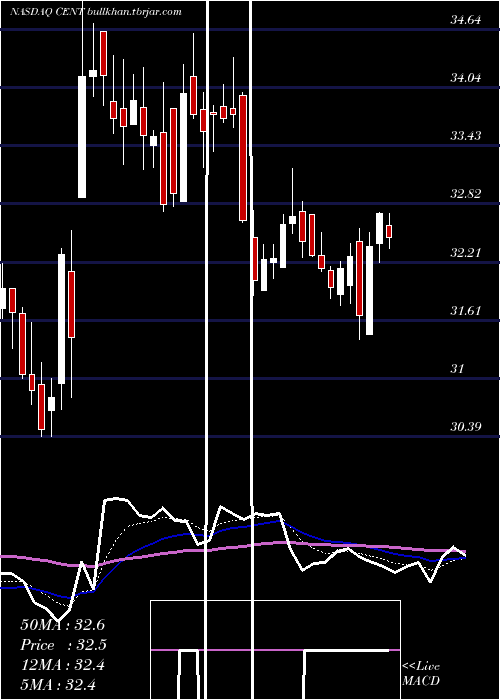500x700 pixels.
Task: Select the 32.21 price axis label
Action: click(x=465, y=253)
